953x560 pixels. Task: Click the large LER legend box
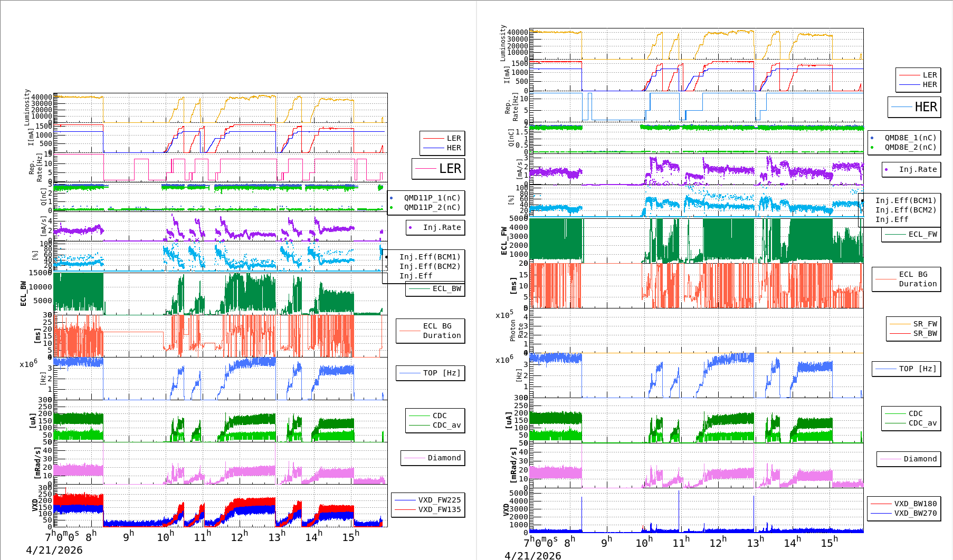point(438,169)
